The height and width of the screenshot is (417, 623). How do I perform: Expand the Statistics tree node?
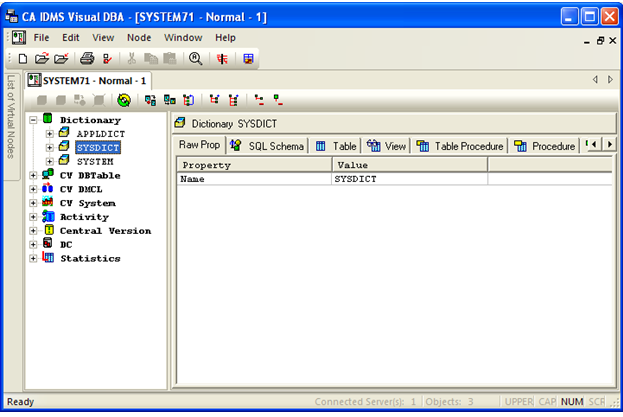33,259
